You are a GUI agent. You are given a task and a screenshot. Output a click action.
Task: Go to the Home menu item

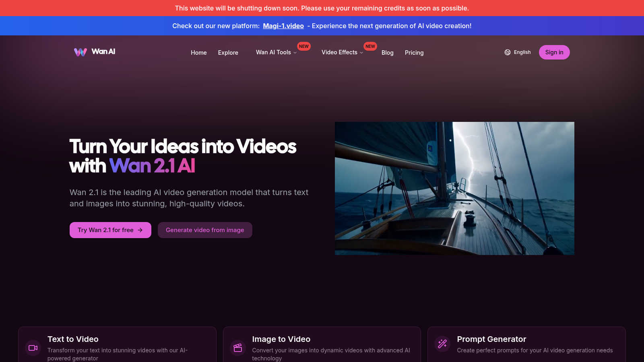click(x=199, y=53)
